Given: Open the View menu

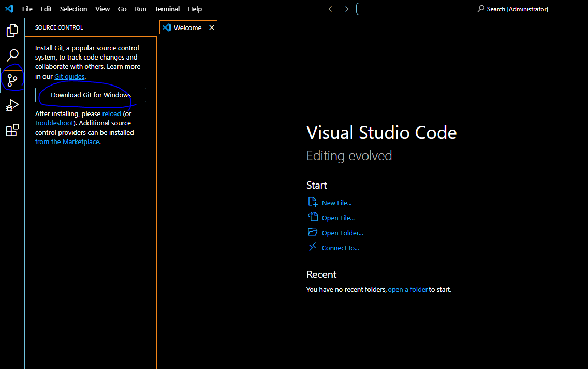Looking at the screenshot, I should [102, 9].
